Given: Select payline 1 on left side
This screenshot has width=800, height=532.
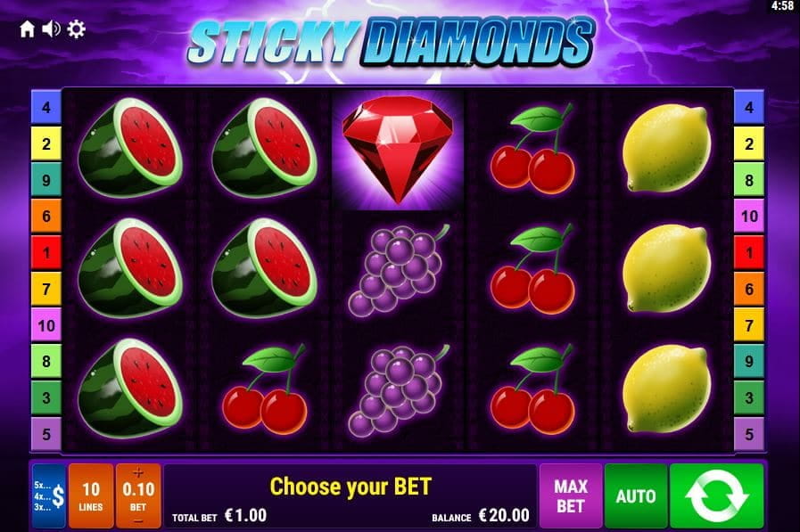Looking at the screenshot, I should 46,252.
